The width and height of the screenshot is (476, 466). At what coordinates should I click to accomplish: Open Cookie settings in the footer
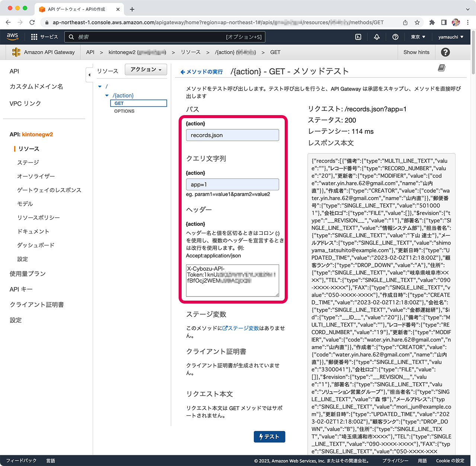[450, 461]
